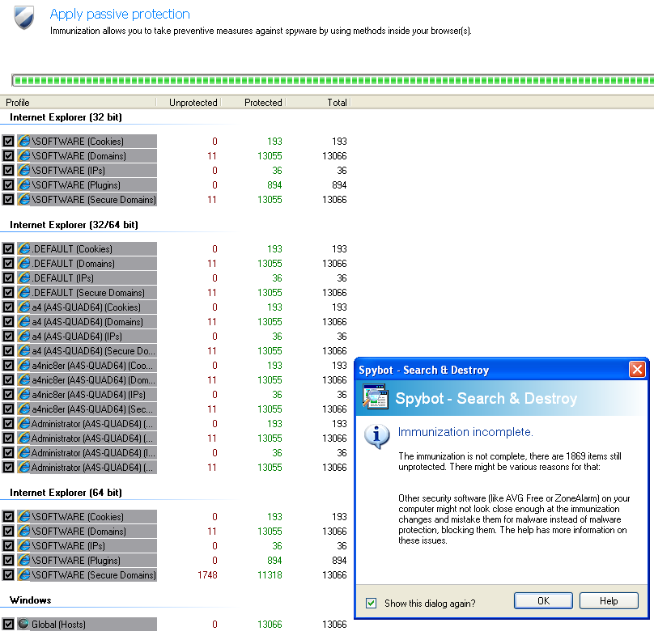Click the IE icon beside a4nic8er (A4S-QUAD64) (Coo...
Screen dimensions: 654x644
pos(24,366)
